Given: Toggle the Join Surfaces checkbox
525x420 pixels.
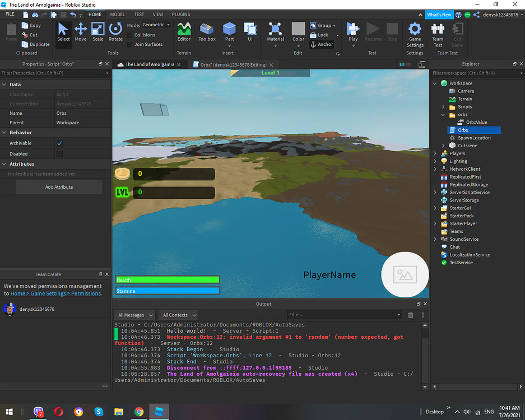Looking at the screenshot, I should tap(130, 44).
